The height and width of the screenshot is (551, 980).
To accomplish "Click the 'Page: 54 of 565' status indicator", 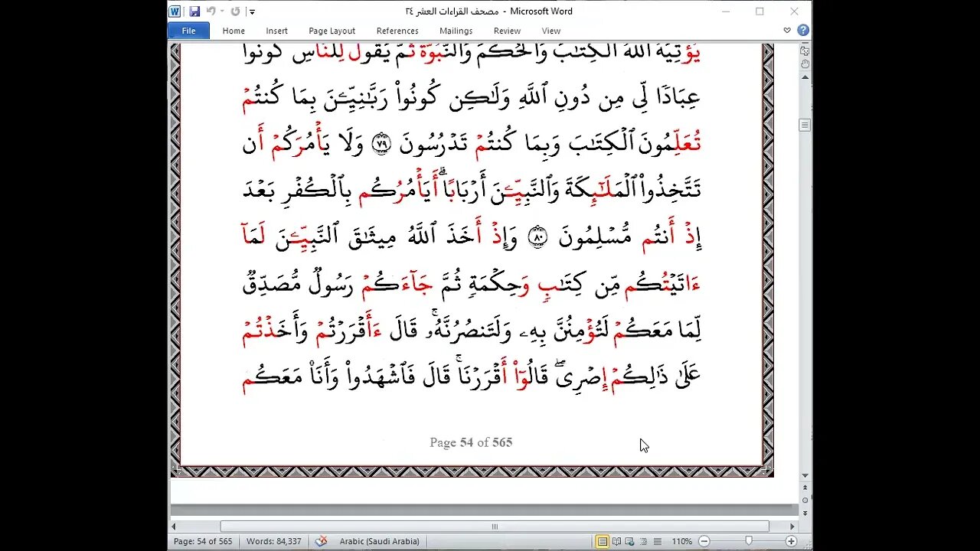I will pyautogui.click(x=203, y=541).
